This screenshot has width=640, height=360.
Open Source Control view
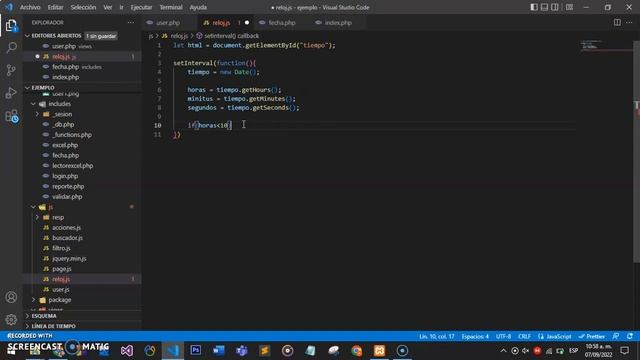(11, 70)
